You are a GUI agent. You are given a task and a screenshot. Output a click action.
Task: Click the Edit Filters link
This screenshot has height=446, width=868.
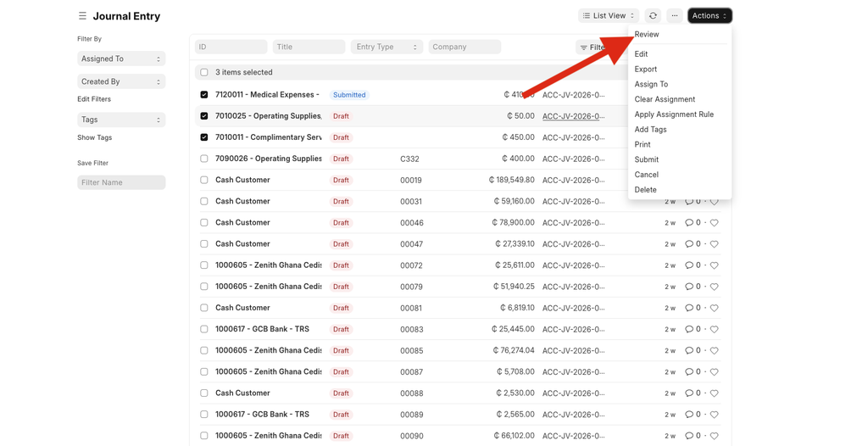point(94,99)
